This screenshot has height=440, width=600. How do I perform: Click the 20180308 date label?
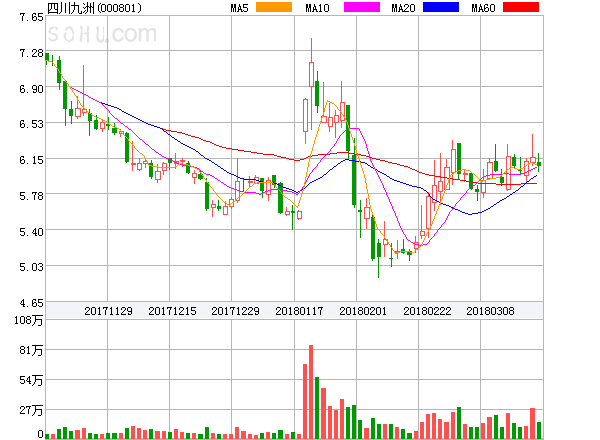491,311
